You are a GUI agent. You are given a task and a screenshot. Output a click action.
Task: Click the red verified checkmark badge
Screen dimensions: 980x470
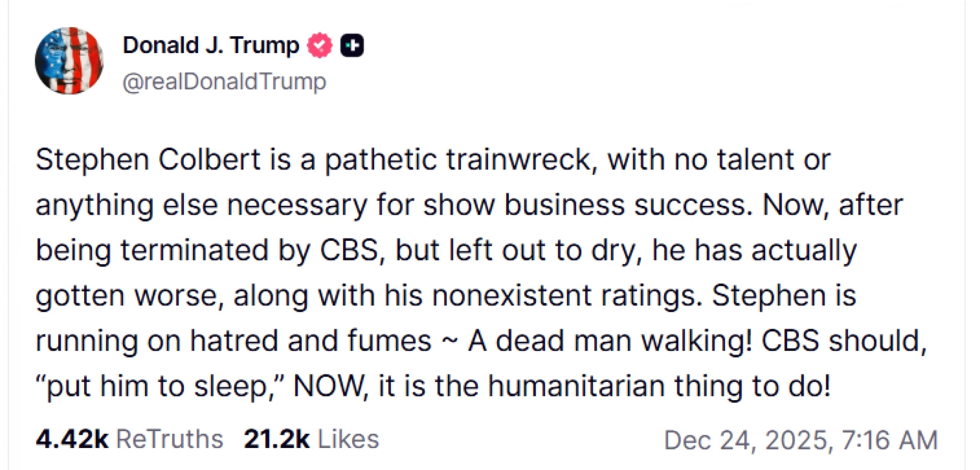click(x=320, y=45)
